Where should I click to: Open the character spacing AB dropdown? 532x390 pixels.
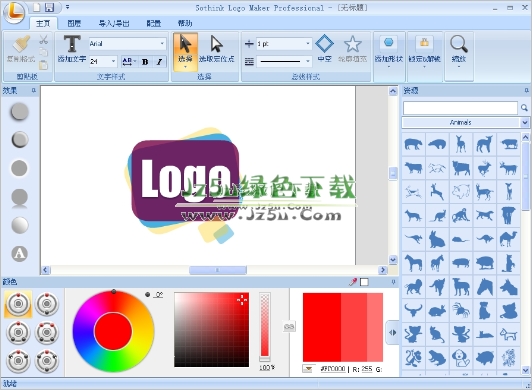click(129, 62)
